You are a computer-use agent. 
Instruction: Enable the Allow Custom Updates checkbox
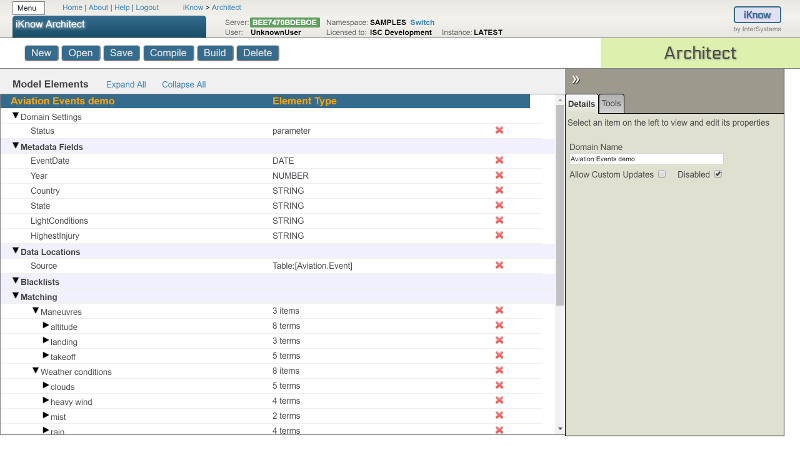coord(662,174)
